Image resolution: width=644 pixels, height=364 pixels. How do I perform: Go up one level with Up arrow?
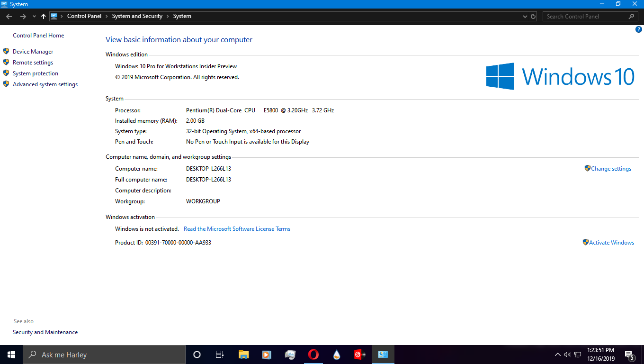coord(43,16)
